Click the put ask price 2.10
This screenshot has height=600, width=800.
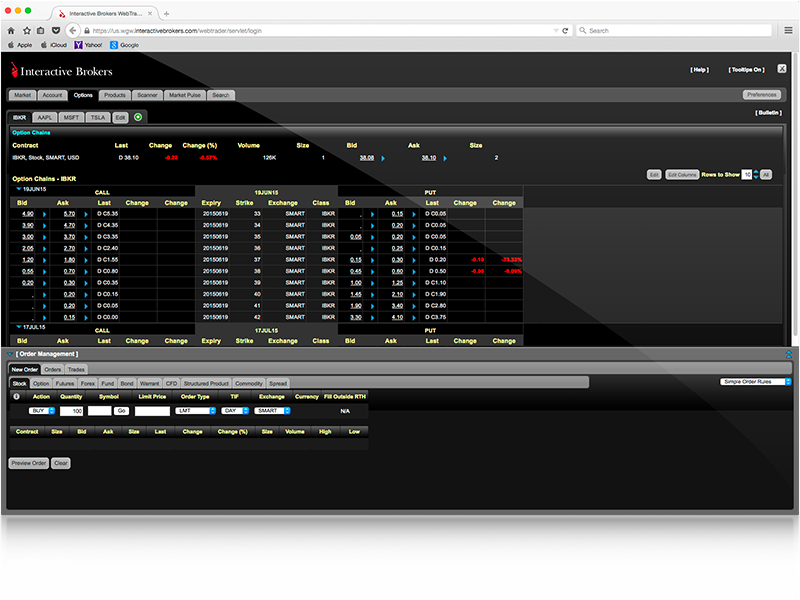click(397, 294)
